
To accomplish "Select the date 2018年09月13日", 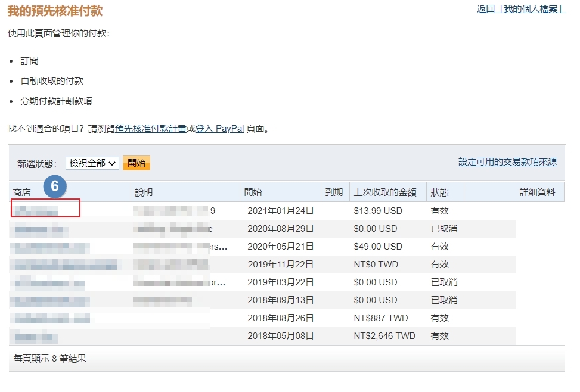I will (280, 300).
